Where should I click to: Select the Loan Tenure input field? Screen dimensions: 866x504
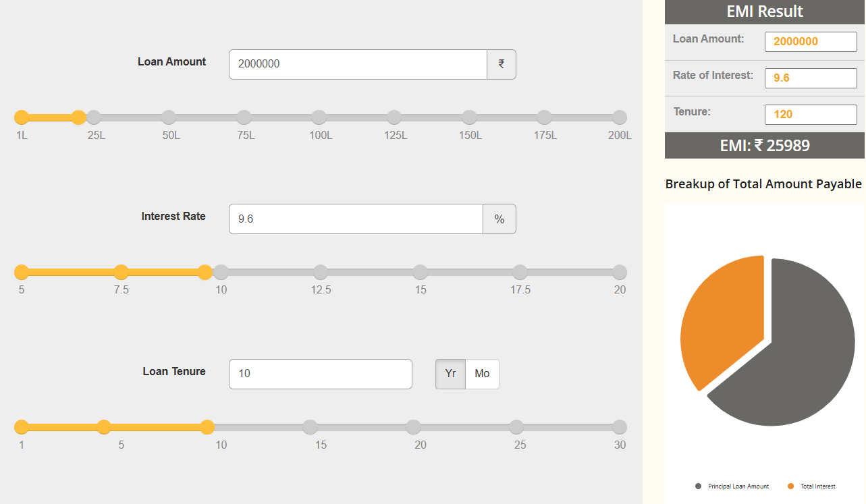tap(320, 374)
